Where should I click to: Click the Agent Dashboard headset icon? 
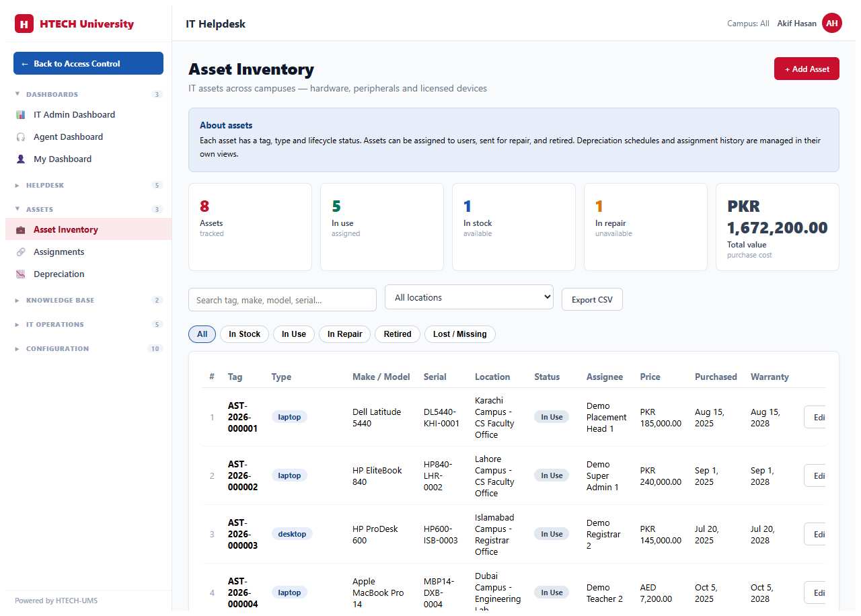pyautogui.click(x=20, y=137)
